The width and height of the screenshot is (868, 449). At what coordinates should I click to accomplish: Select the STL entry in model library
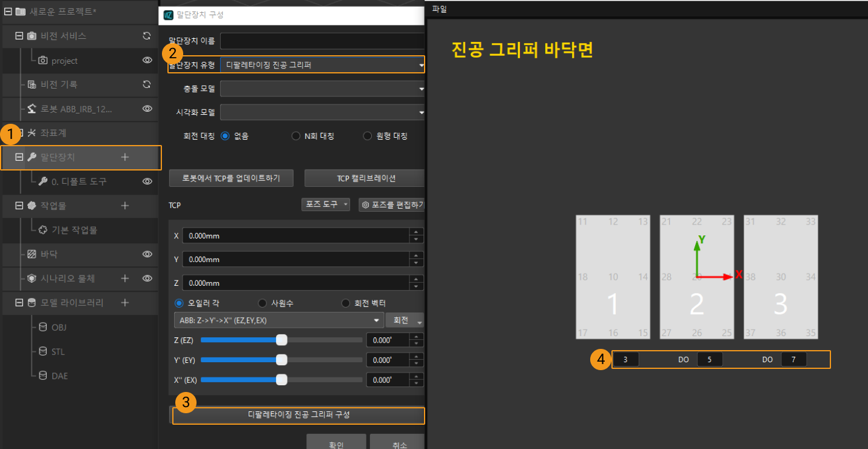[58, 352]
